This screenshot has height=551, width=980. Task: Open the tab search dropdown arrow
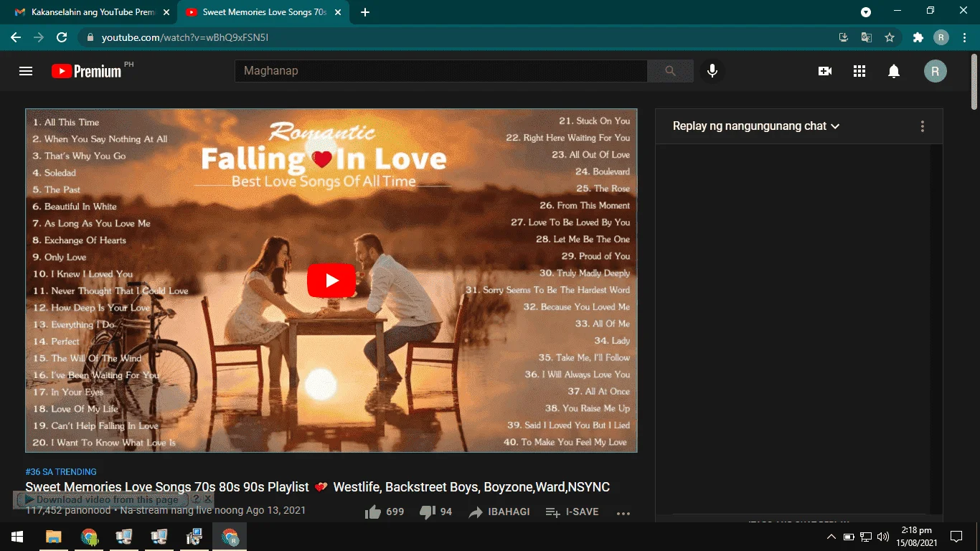click(x=866, y=12)
